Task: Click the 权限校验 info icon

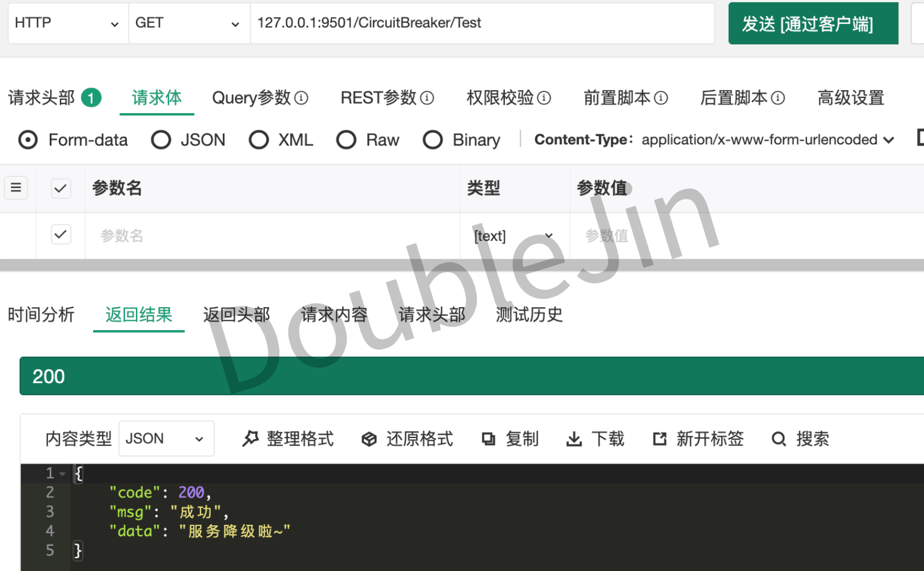Action: (x=544, y=98)
